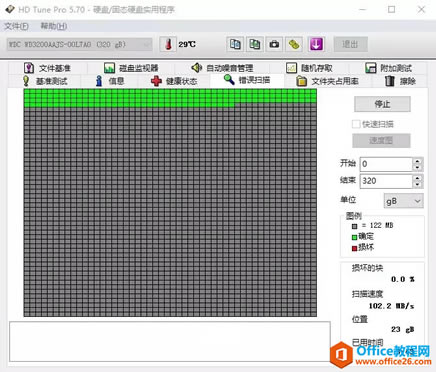Switch to 擦除 tab

pyautogui.click(x=400, y=81)
